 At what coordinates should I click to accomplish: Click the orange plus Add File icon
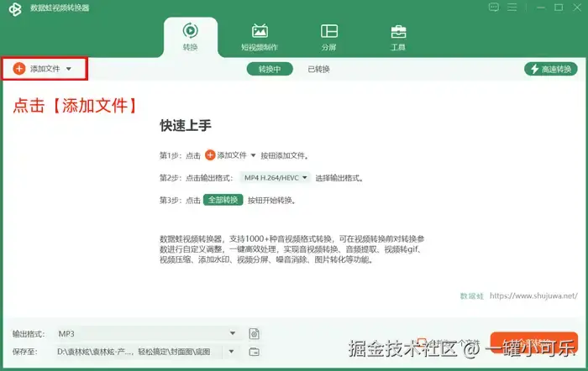(x=19, y=69)
